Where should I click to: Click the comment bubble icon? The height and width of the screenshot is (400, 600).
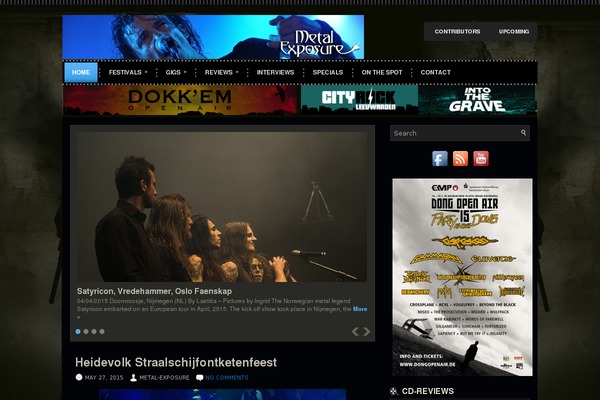click(199, 378)
